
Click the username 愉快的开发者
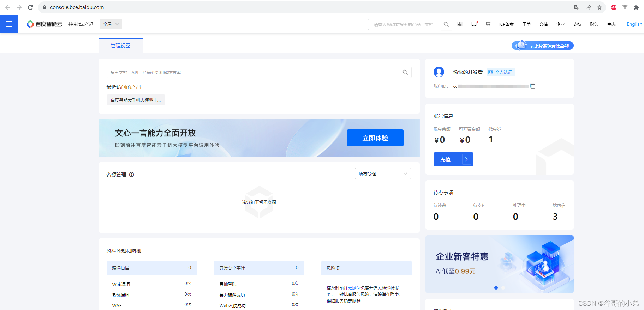tap(468, 72)
